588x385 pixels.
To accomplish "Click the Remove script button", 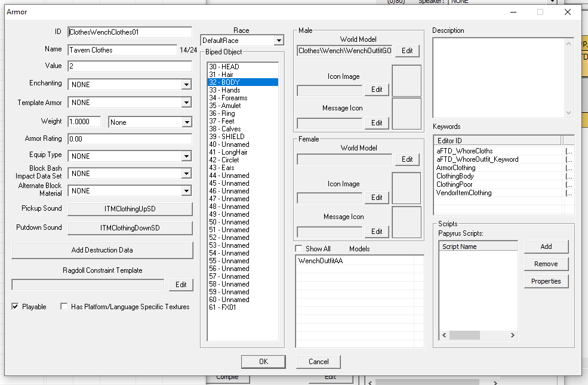I will pyautogui.click(x=546, y=264).
